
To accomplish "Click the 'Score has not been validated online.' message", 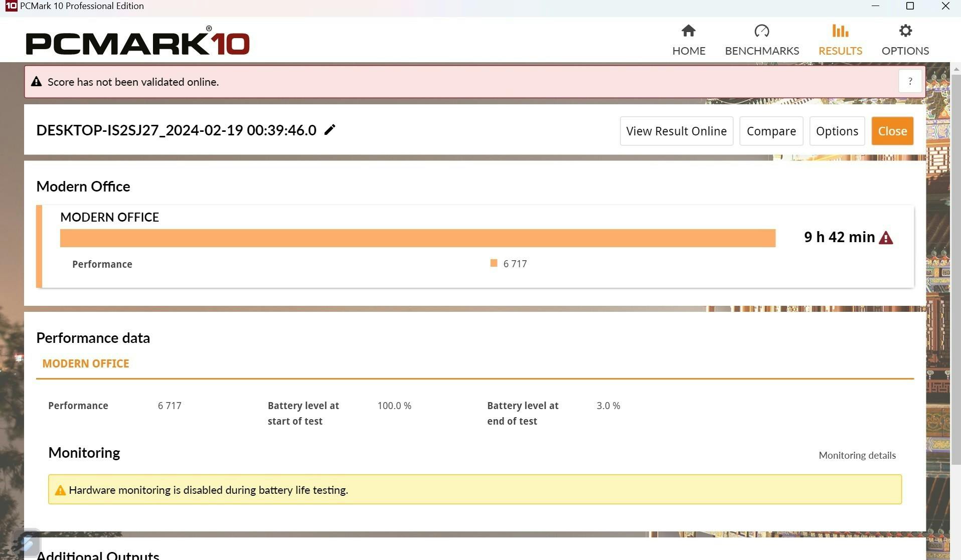I will (x=133, y=82).
